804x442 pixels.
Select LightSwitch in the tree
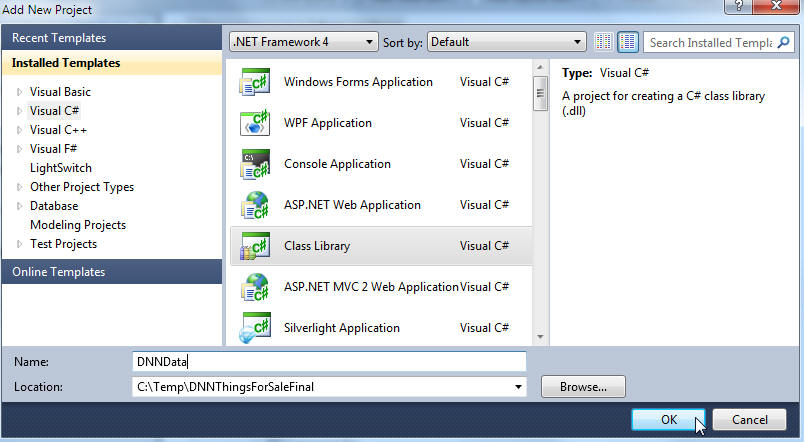click(61, 168)
